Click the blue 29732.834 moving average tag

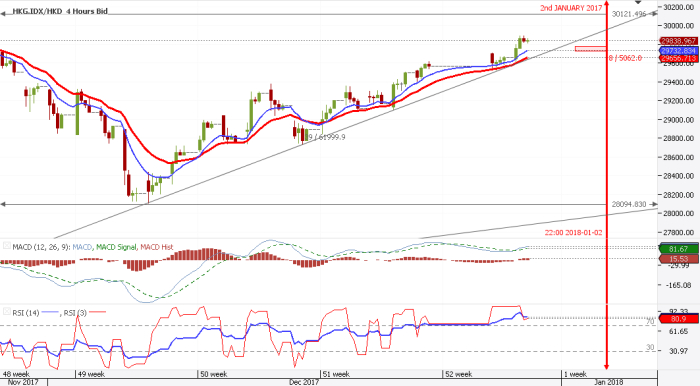pyautogui.click(x=679, y=51)
